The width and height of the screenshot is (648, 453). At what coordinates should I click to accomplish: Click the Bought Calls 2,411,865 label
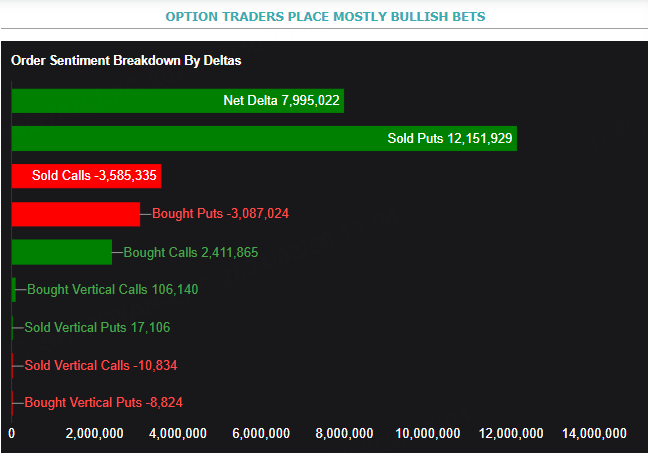pos(190,253)
